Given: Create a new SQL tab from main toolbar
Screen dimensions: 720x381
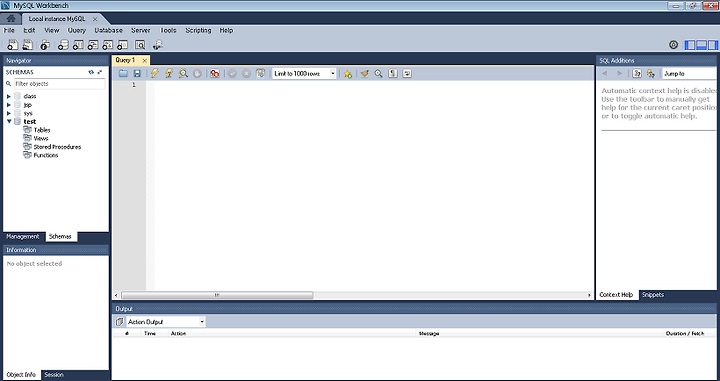Looking at the screenshot, I should pos(12,45).
